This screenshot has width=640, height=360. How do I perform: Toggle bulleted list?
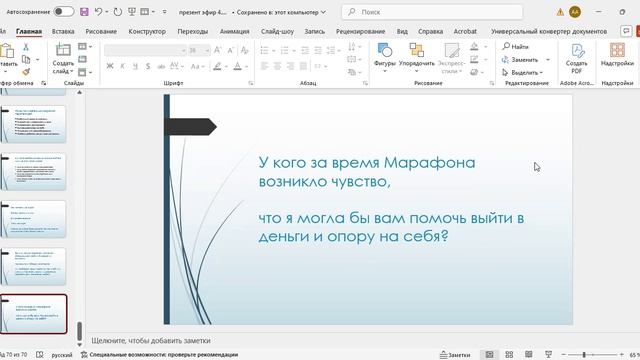264,50
